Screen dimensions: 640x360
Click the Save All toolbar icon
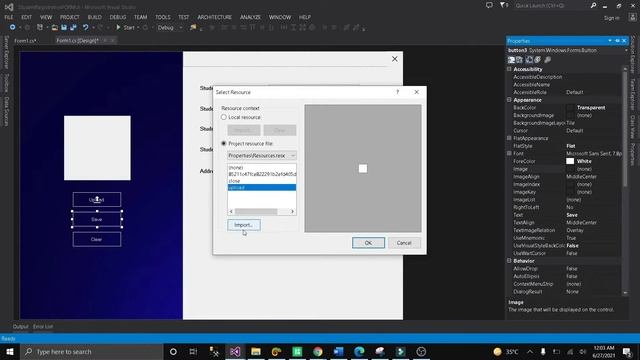click(x=73, y=27)
